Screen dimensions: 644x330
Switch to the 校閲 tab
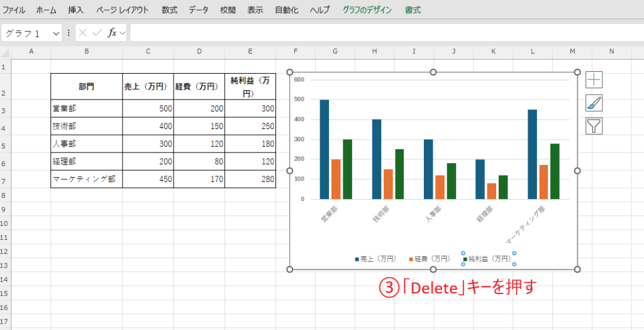click(x=228, y=10)
